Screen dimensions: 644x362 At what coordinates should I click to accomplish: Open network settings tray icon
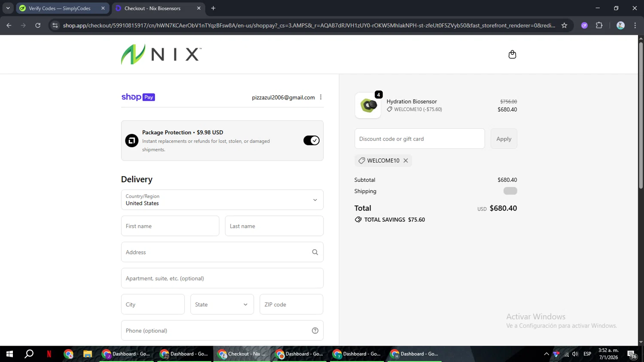(566, 354)
